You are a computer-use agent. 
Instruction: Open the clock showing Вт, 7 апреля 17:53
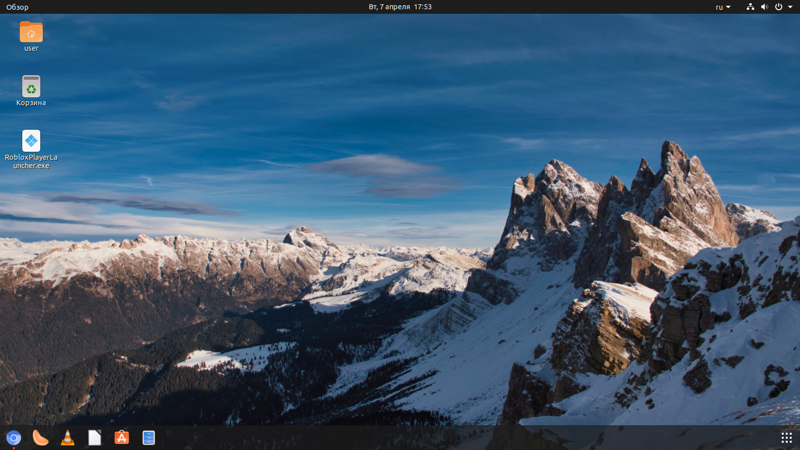click(400, 7)
